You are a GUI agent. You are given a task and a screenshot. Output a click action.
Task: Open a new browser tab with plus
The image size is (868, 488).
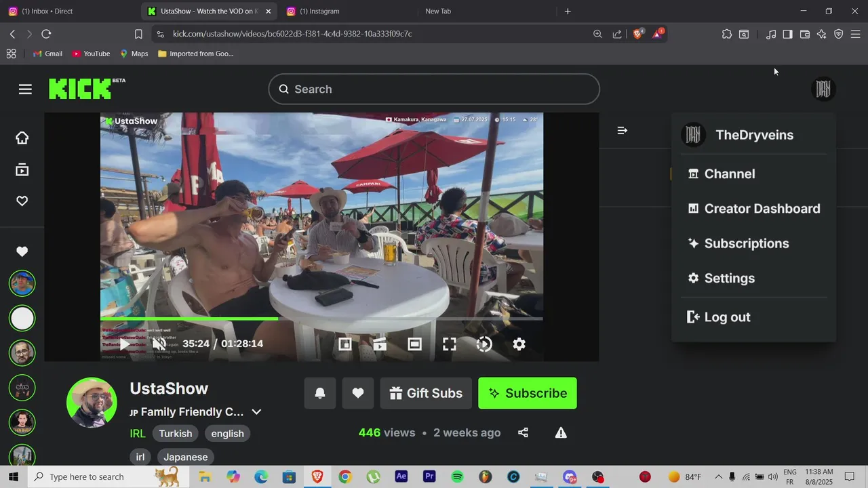[568, 11]
